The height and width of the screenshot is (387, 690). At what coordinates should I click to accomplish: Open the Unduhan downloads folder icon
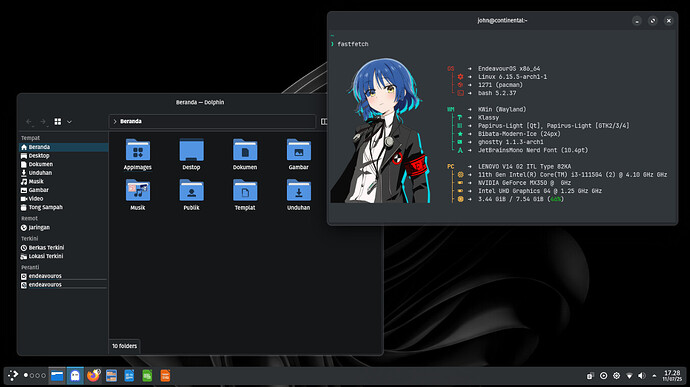coord(298,191)
